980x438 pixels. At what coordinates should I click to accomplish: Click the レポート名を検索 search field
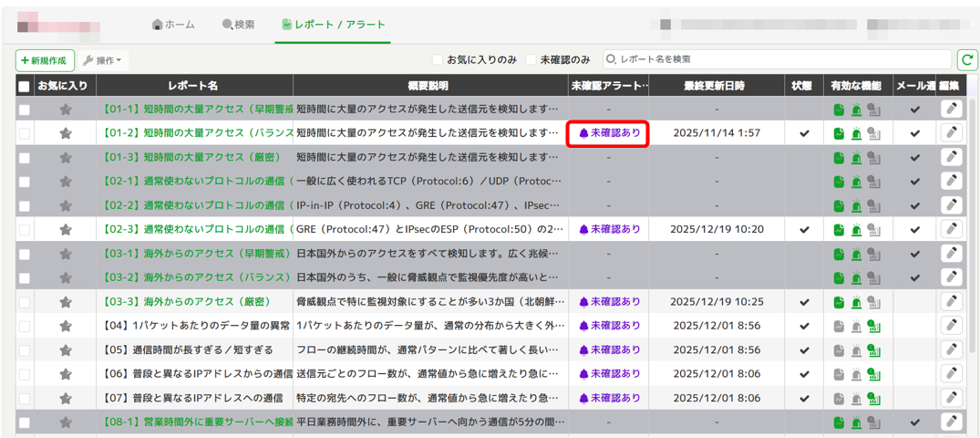click(778, 60)
